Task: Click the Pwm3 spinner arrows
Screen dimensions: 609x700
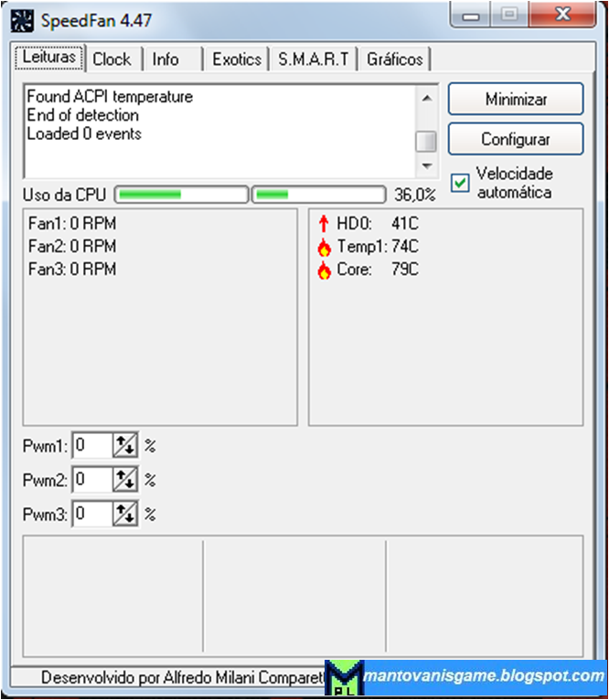Action: [125, 514]
